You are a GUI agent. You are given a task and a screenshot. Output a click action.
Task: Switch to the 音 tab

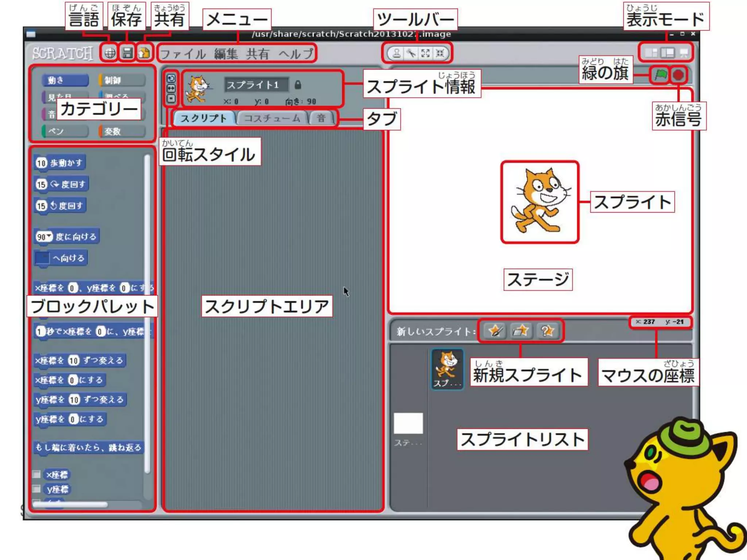[321, 118]
